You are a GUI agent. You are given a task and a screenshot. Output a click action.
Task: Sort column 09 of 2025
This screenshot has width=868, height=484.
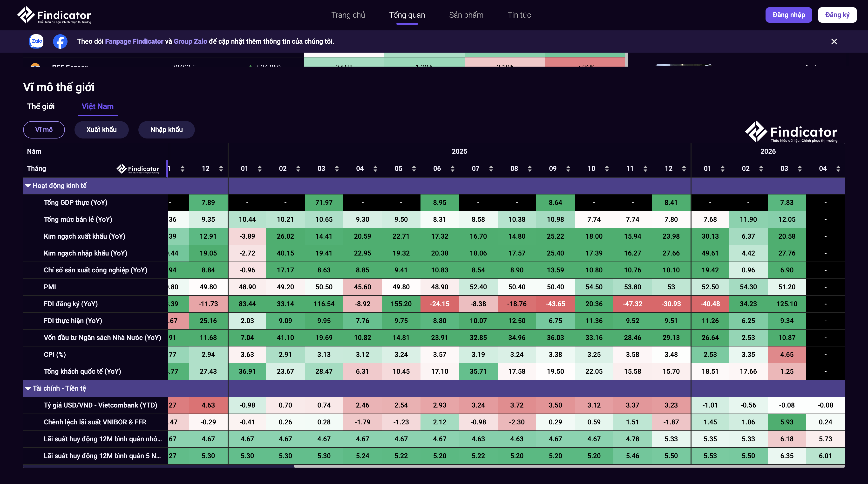[x=568, y=169]
